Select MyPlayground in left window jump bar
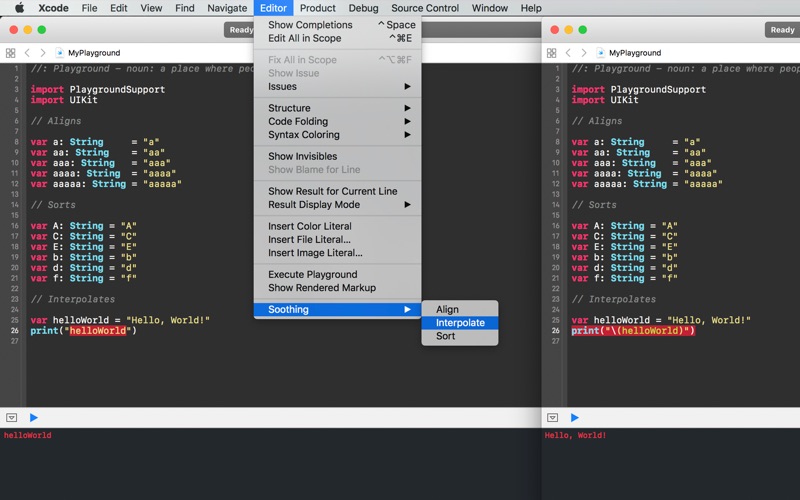The image size is (800, 500). (94, 53)
